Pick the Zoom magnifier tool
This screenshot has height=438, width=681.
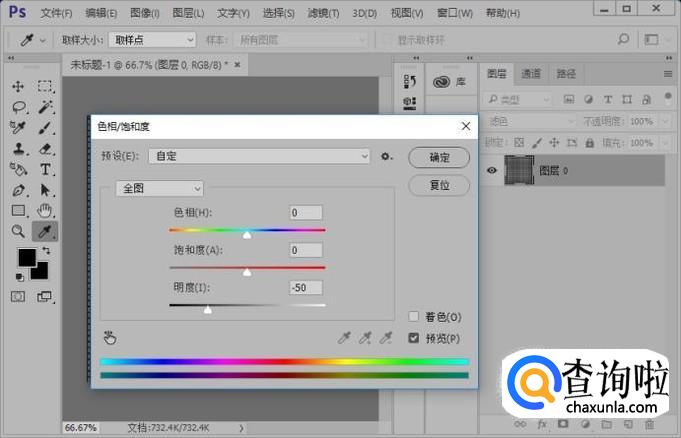click(x=19, y=231)
